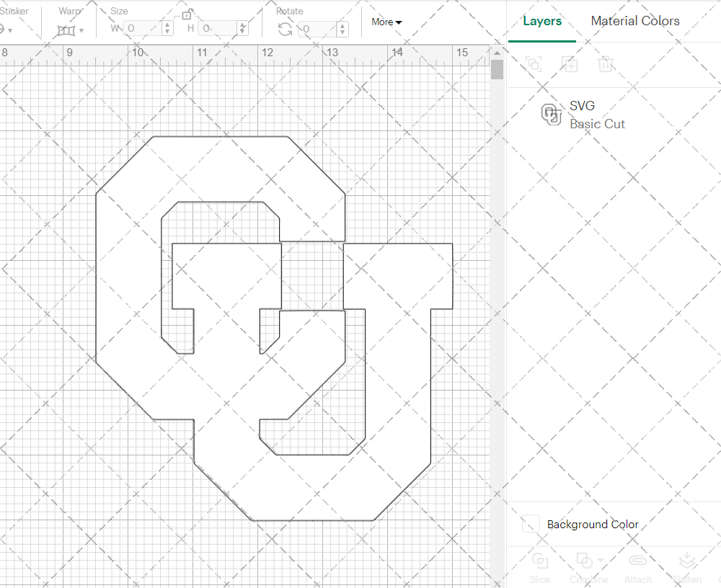Select the SVG layer thumbnail
This screenshot has width=721, height=588.
[551, 115]
